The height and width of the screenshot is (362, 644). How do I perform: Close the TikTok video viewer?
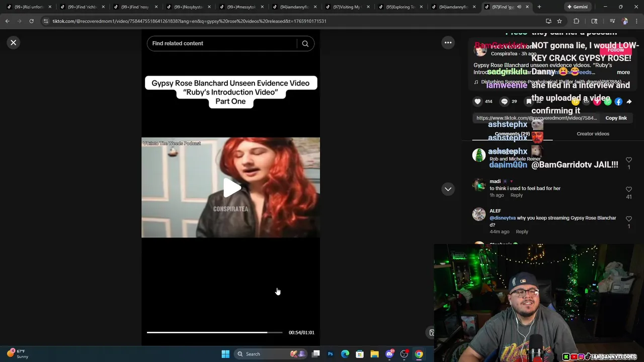coord(14,43)
